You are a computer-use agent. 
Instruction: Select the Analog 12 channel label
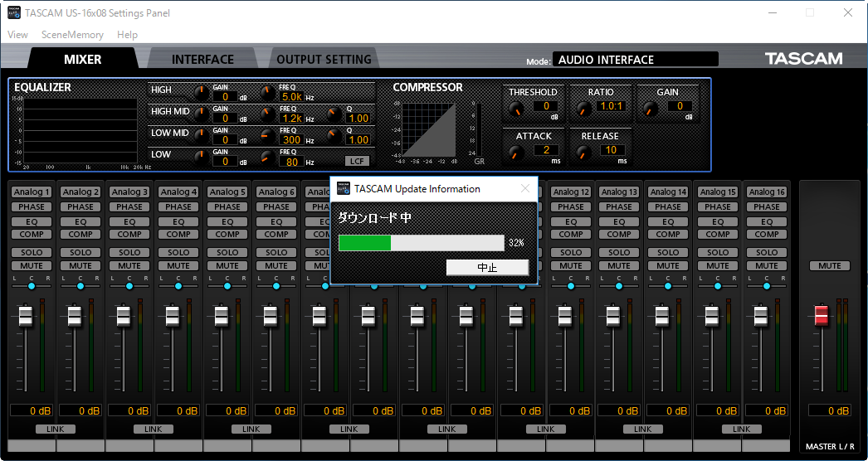coord(571,192)
